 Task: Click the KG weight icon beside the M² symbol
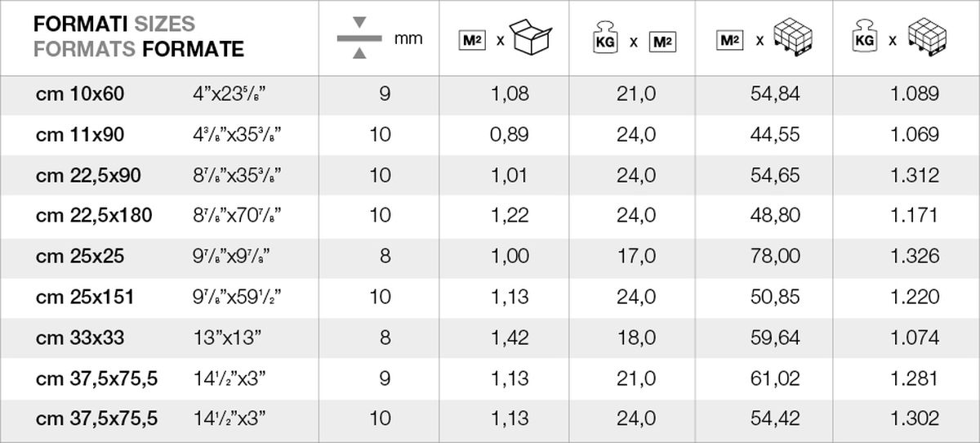[603, 39]
